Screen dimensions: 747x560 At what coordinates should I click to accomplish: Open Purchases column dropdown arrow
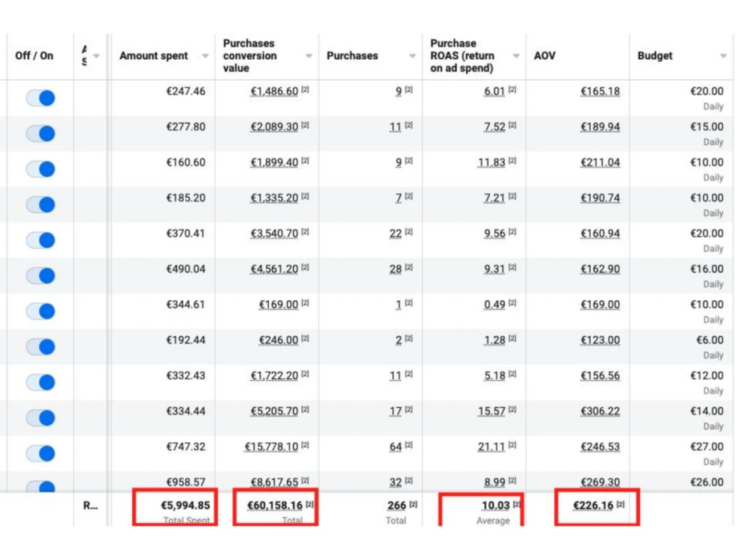[x=412, y=56]
